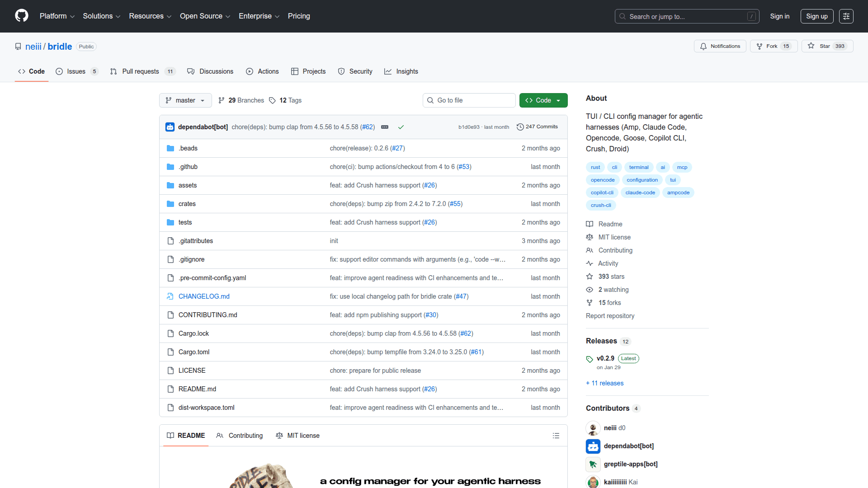Focus the Go to file field
Image resolution: width=868 pixels, height=488 pixels.
click(469, 100)
